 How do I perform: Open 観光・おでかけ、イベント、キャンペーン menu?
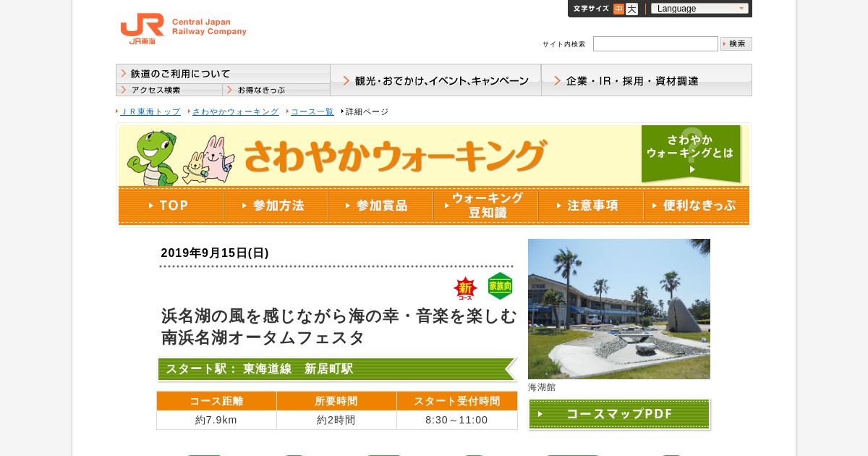coord(435,80)
